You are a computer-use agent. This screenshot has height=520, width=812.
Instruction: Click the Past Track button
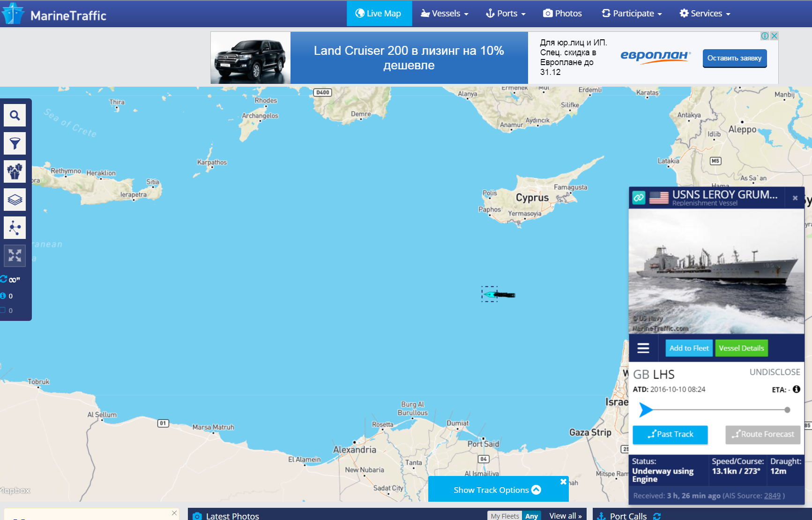click(x=670, y=434)
